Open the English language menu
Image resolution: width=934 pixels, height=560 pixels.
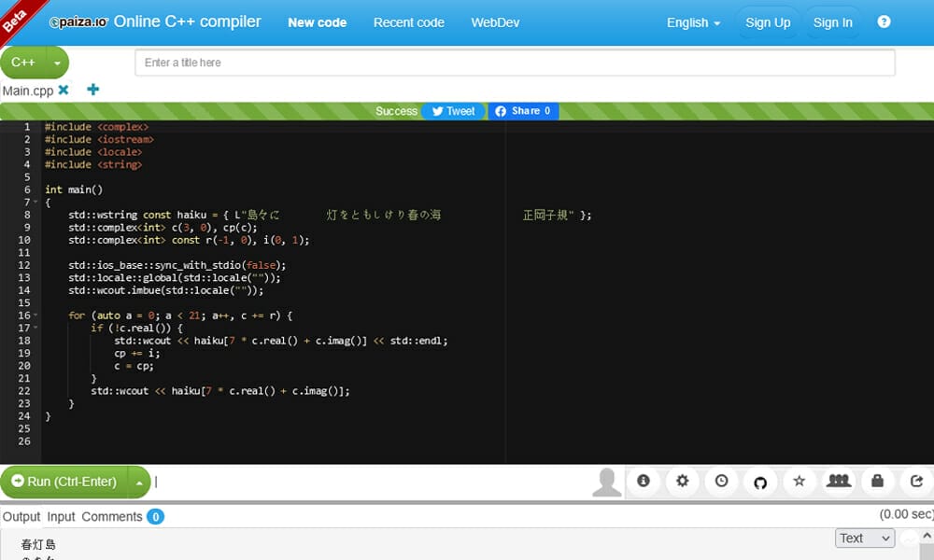click(x=691, y=21)
